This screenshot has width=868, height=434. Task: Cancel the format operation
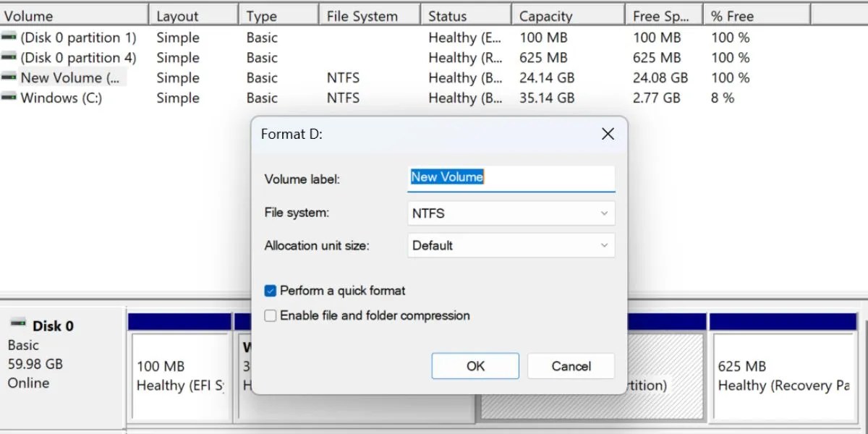pyautogui.click(x=571, y=365)
